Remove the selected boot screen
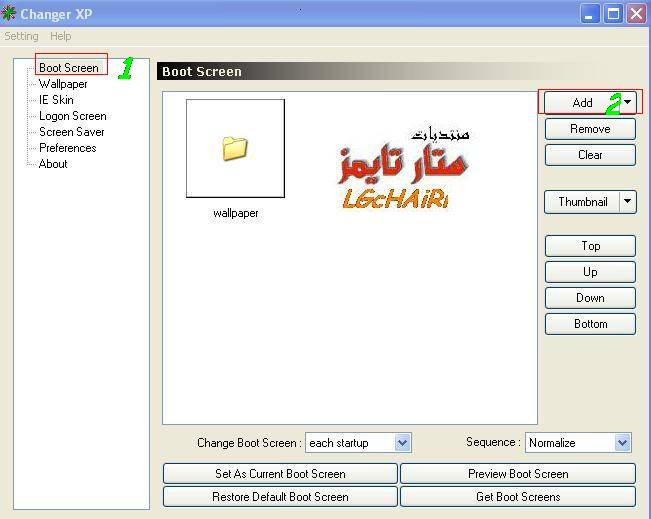 590,129
